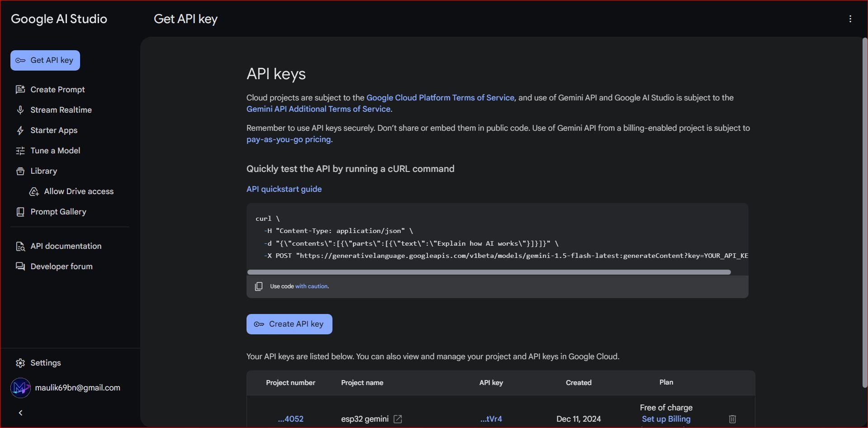Click the Free of charge plan text
The height and width of the screenshot is (428, 868).
(x=666, y=408)
